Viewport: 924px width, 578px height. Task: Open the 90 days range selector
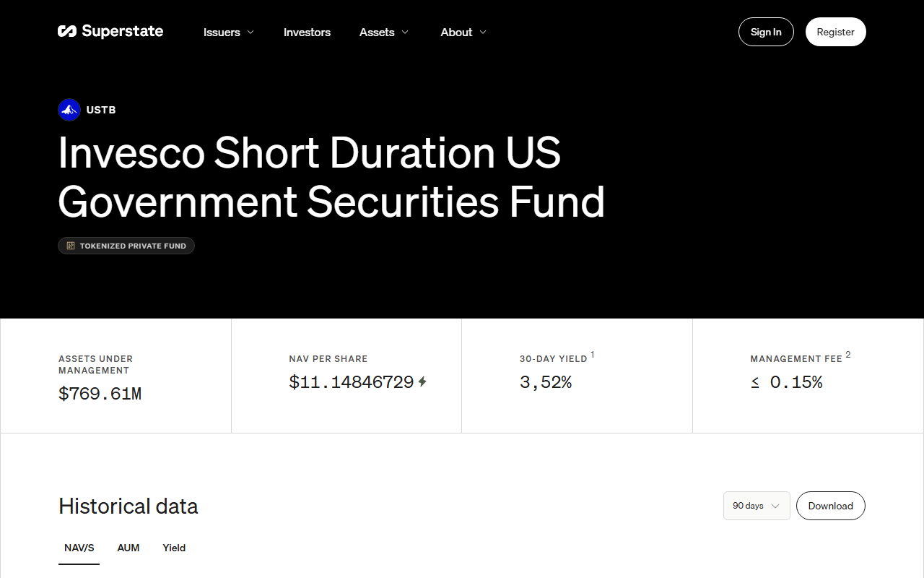tap(757, 506)
